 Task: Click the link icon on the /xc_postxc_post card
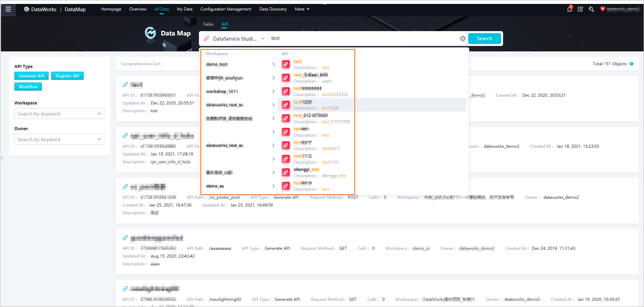126,187
